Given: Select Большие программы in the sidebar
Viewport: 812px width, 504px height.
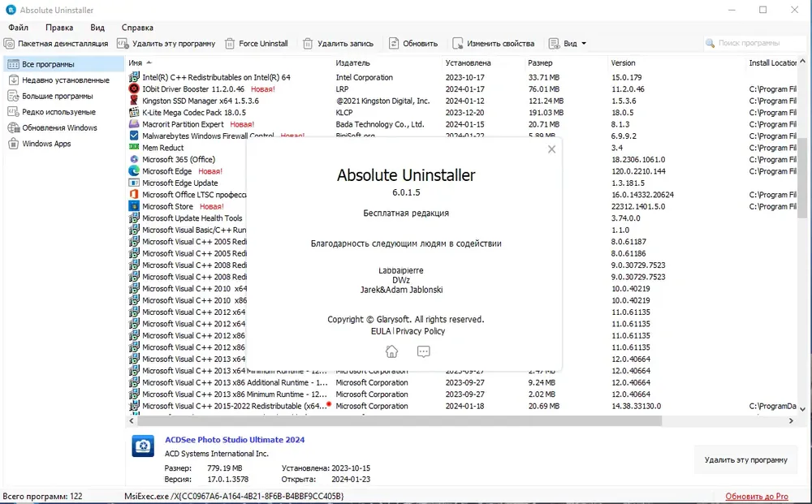Looking at the screenshot, I should pyautogui.click(x=63, y=97).
